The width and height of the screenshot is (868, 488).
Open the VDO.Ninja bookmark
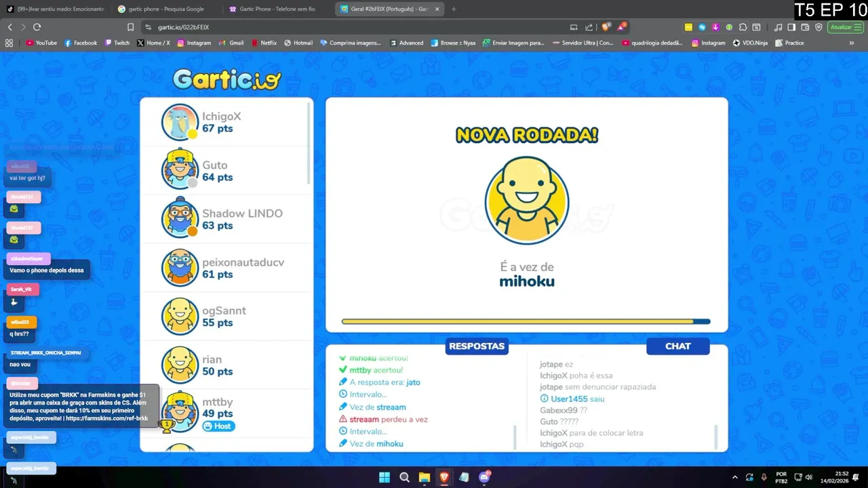pos(751,43)
